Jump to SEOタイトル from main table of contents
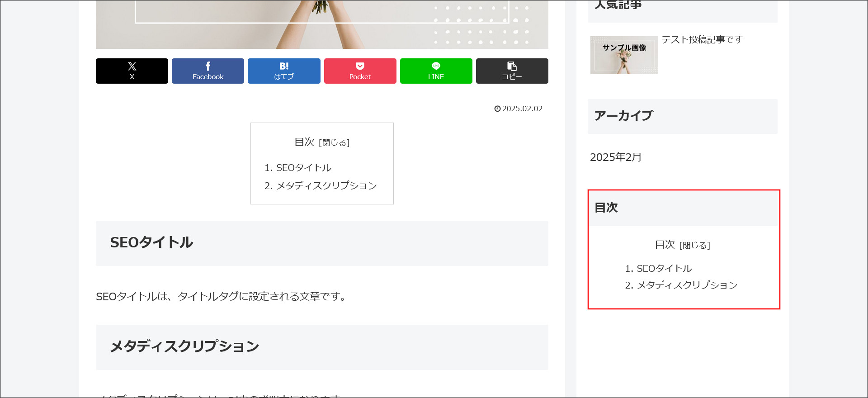 tap(303, 168)
